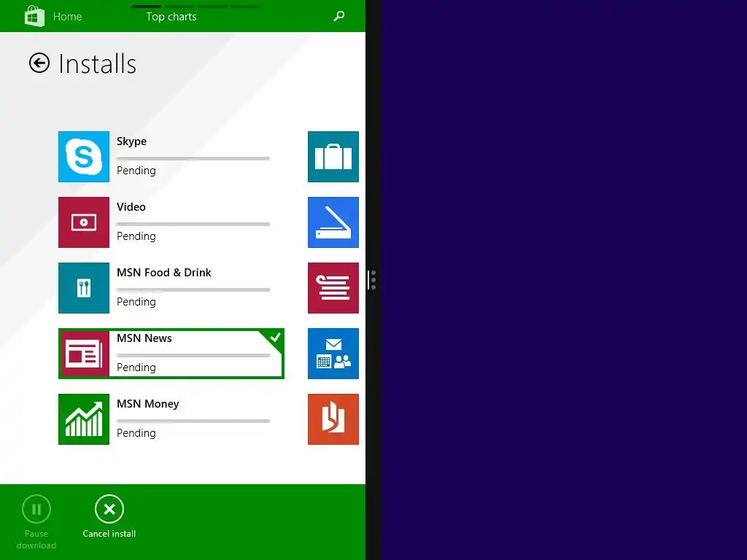Select the orange reader app tile
Screen dimensions: 747x560
[x=333, y=419]
